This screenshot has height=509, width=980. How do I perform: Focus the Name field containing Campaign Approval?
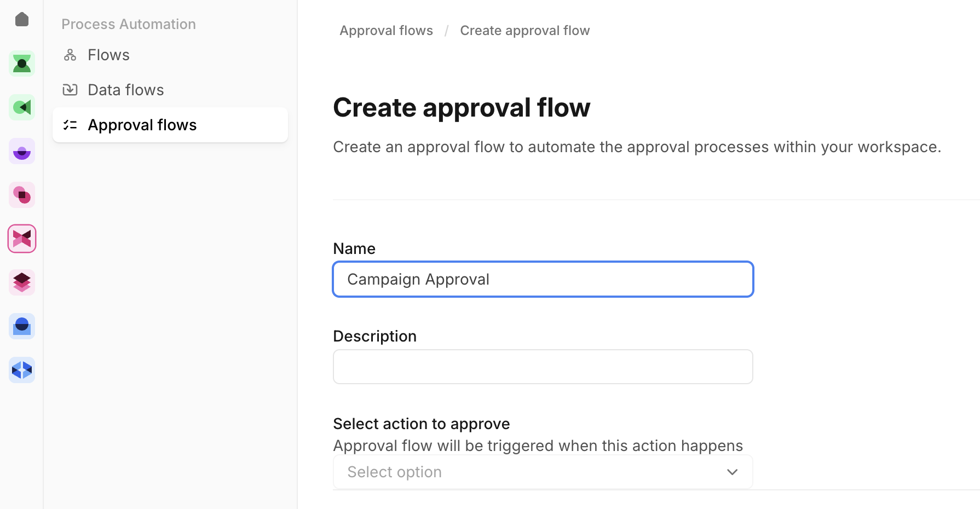click(x=543, y=279)
